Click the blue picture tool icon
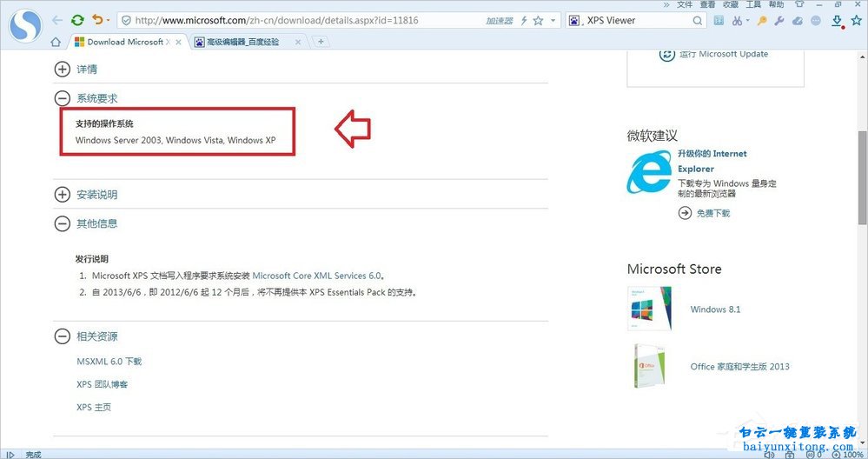This screenshot has height=459, width=868. (x=719, y=21)
